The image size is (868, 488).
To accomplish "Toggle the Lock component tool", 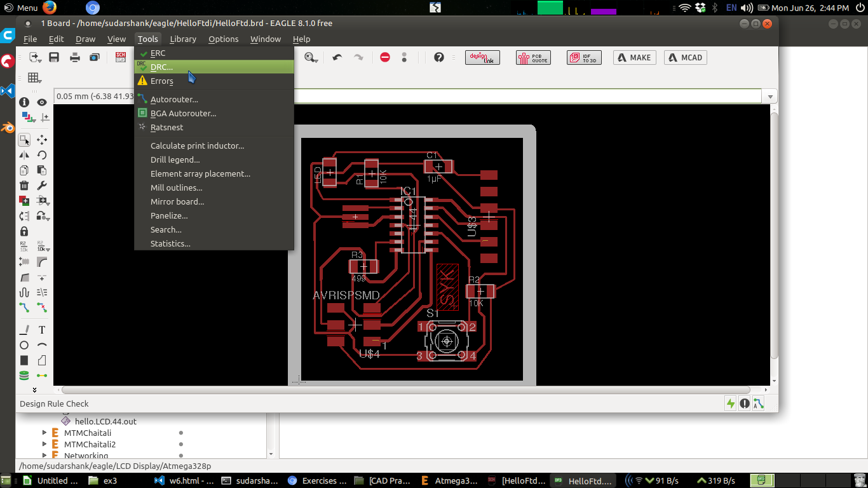I will point(24,231).
